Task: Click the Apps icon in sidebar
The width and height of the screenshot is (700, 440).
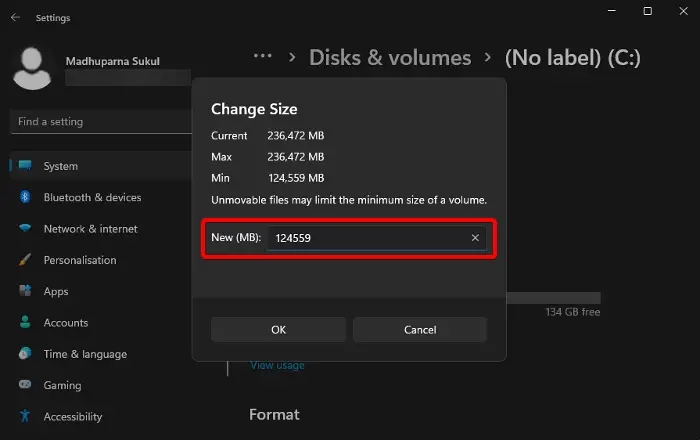Action: (x=25, y=291)
